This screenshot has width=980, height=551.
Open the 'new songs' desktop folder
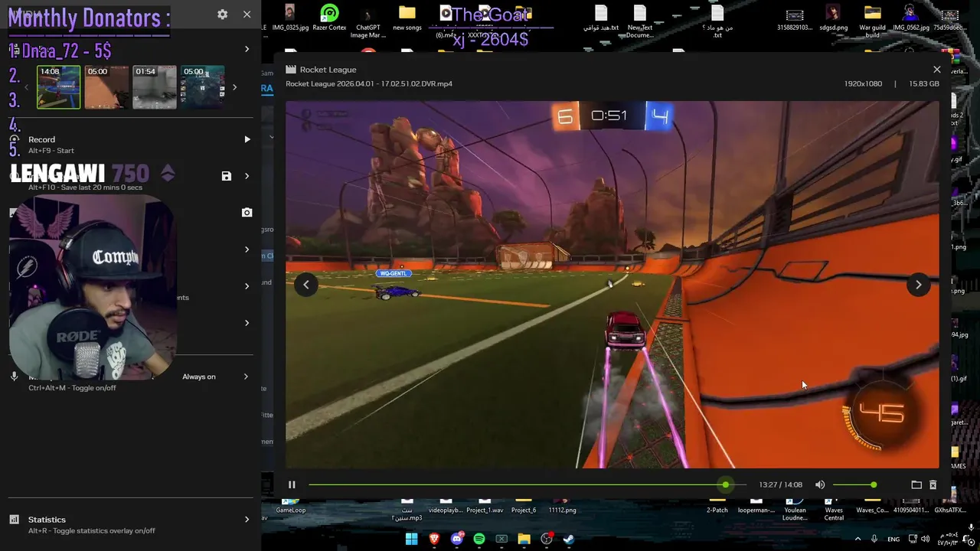pyautogui.click(x=407, y=18)
